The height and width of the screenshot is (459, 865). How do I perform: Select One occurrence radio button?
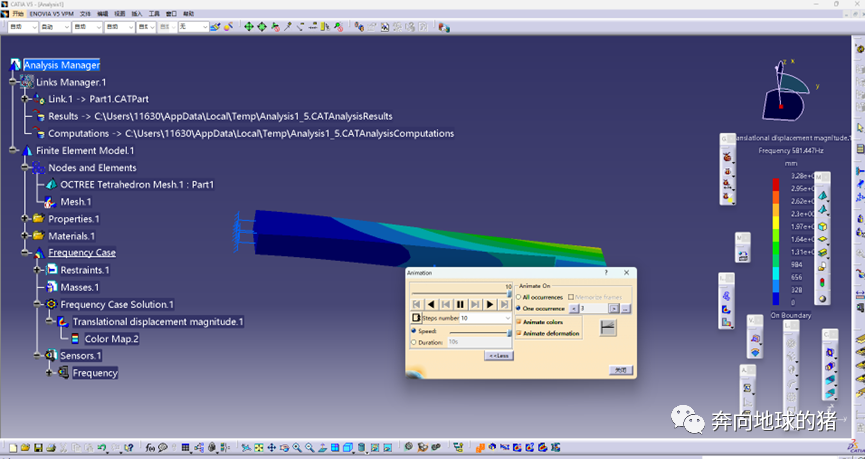tap(518, 308)
